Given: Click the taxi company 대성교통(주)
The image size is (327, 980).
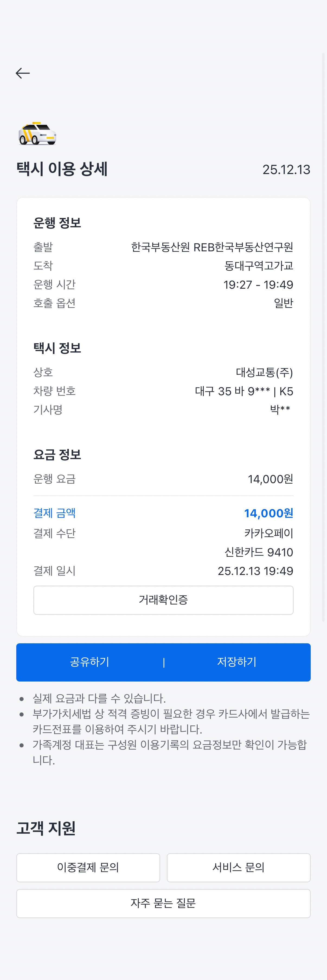Looking at the screenshot, I should (264, 372).
